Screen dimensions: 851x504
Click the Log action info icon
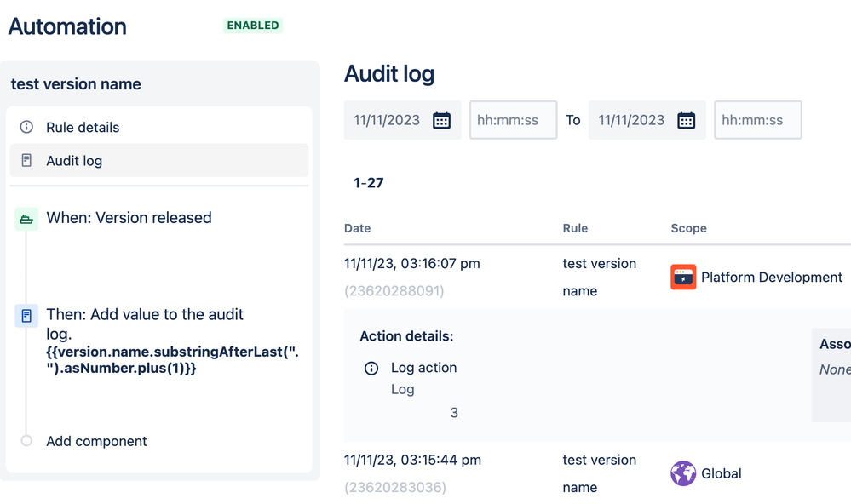tap(371, 369)
